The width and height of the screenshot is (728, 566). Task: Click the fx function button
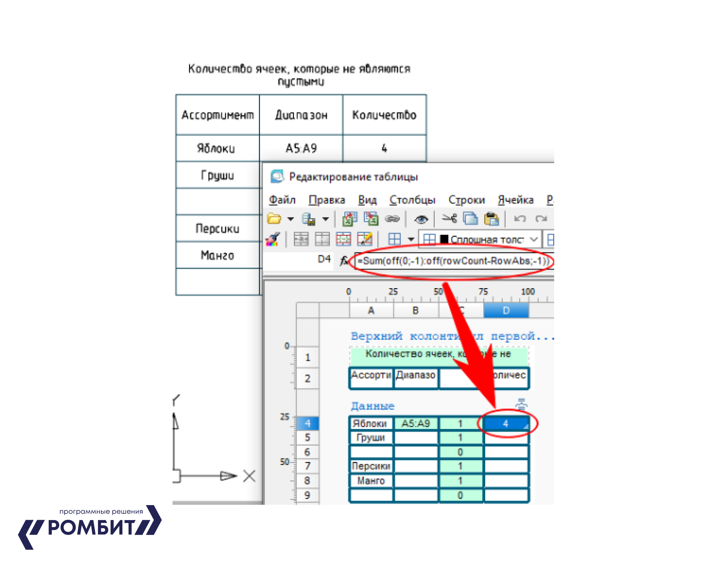click(344, 261)
